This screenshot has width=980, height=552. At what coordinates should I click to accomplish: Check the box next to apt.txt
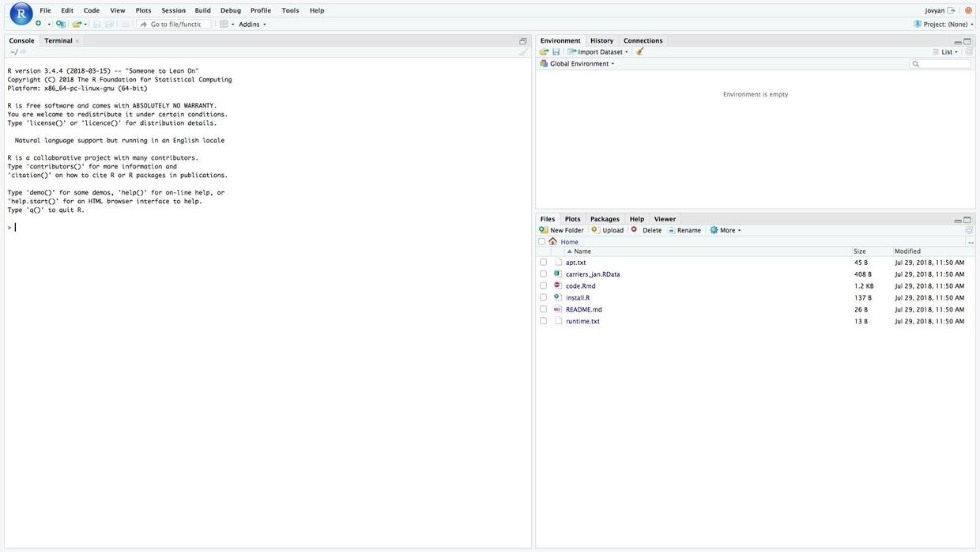tap(543, 263)
